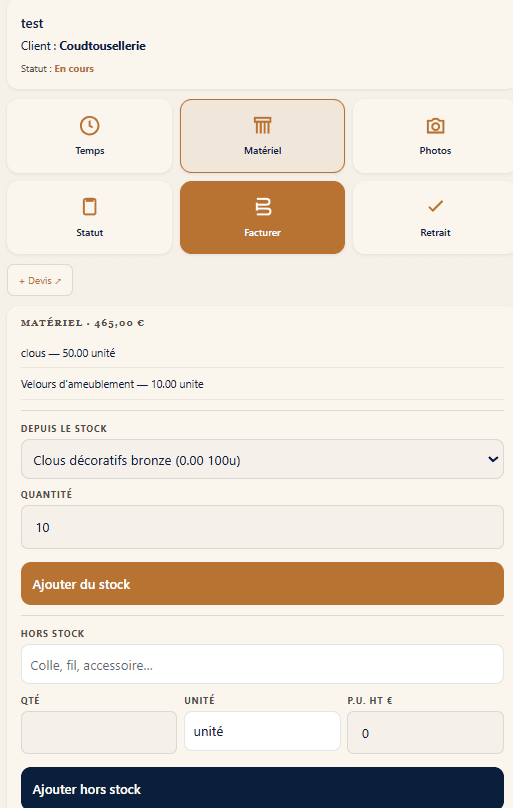The width and height of the screenshot is (513, 808).
Task: Click the Quantité field showing 10
Action: pyautogui.click(x=262, y=527)
